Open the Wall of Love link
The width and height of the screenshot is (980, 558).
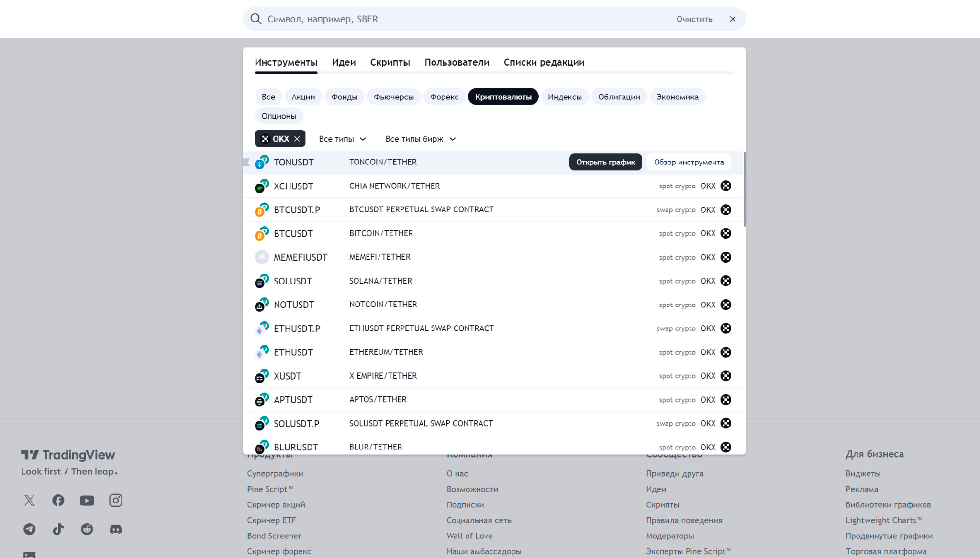pyautogui.click(x=469, y=536)
